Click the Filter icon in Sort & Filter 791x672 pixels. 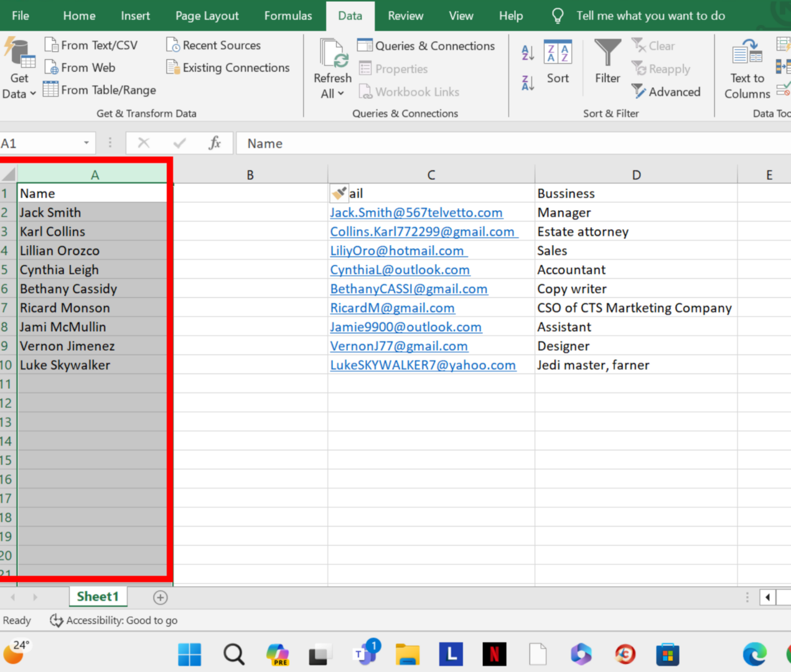tap(607, 61)
